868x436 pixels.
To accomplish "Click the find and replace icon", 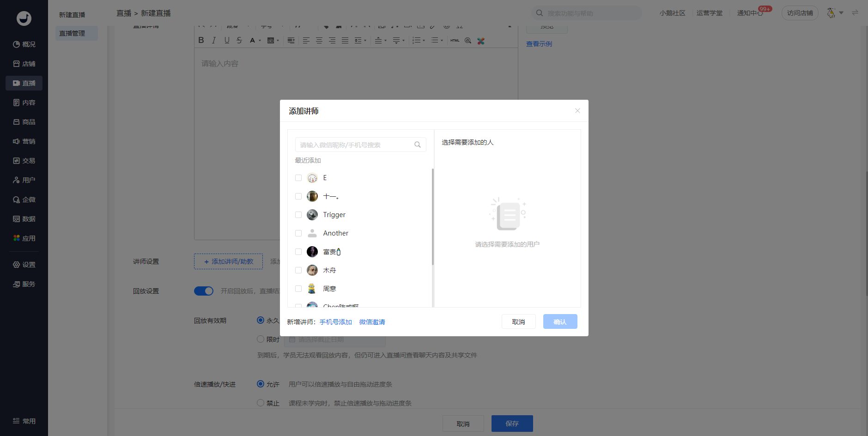I will [468, 41].
